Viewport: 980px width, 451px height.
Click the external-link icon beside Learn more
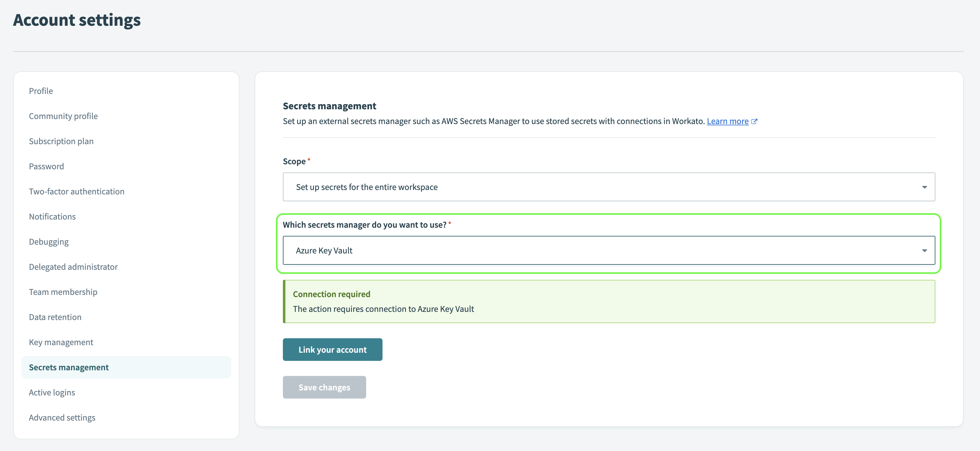pyautogui.click(x=755, y=121)
